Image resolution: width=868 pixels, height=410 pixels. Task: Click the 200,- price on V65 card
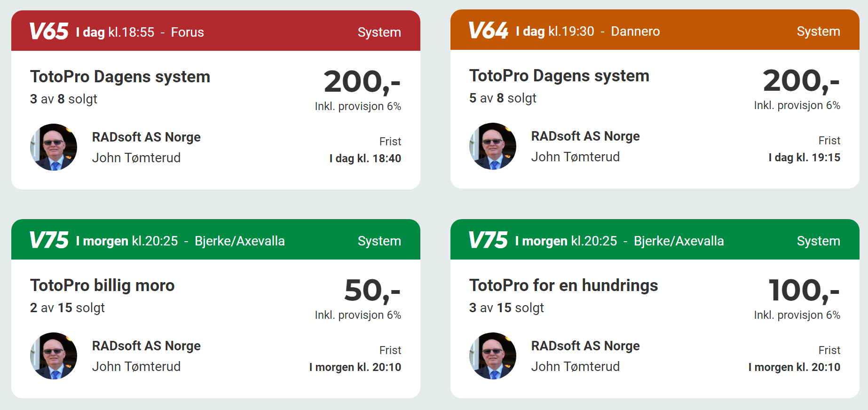pyautogui.click(x=362, y=81)
